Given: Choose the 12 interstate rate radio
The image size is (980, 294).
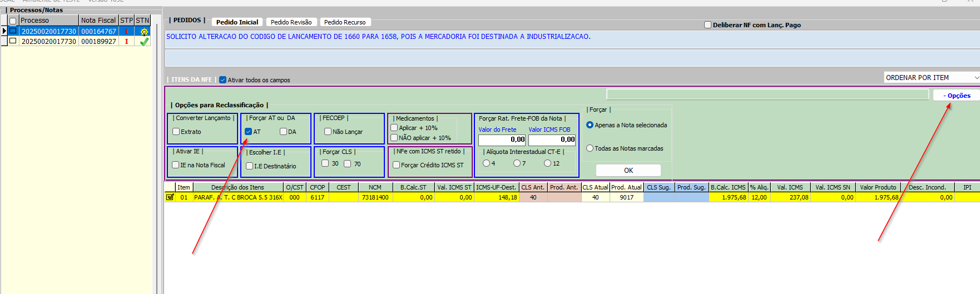Looking at the screenshot, I should 548,163.
